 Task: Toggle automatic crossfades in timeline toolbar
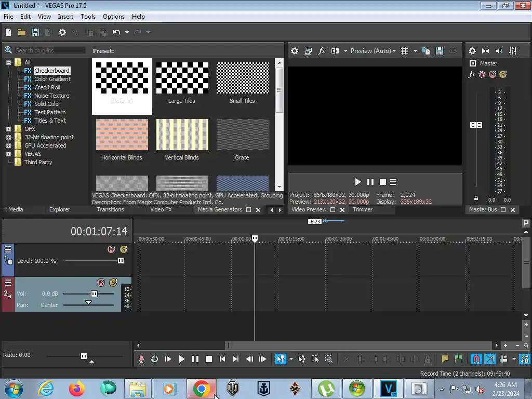(x=489, y=359)
